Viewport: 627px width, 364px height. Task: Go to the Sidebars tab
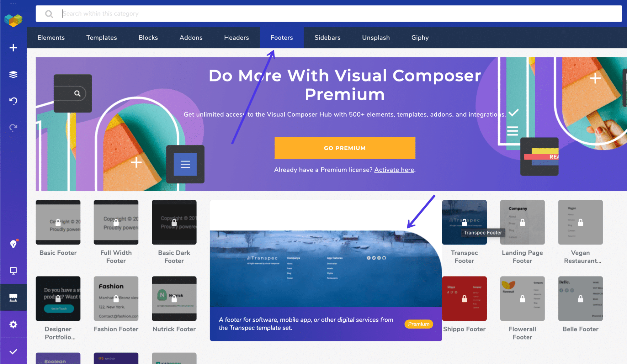coord(327,38)
